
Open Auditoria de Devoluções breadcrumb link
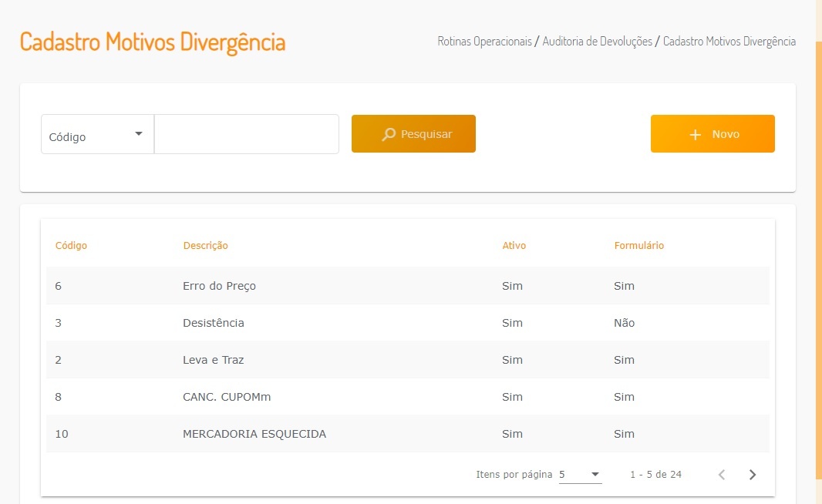click(x=597, y=42)
